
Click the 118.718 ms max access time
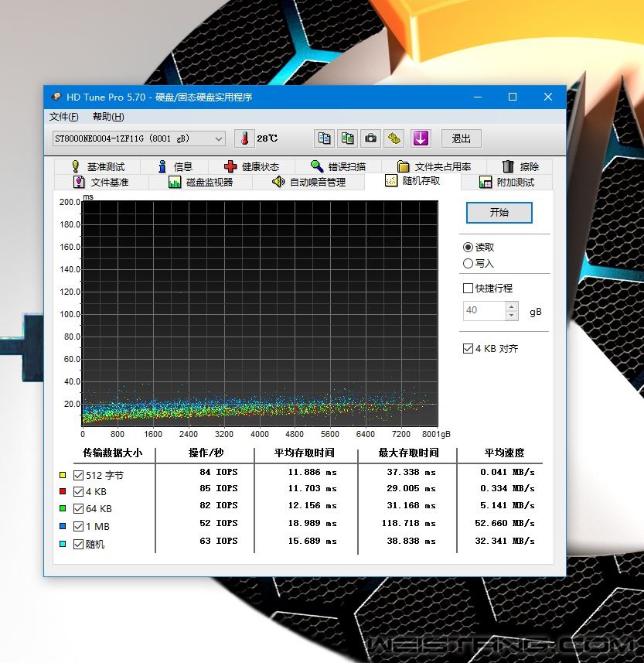point(408,523)
